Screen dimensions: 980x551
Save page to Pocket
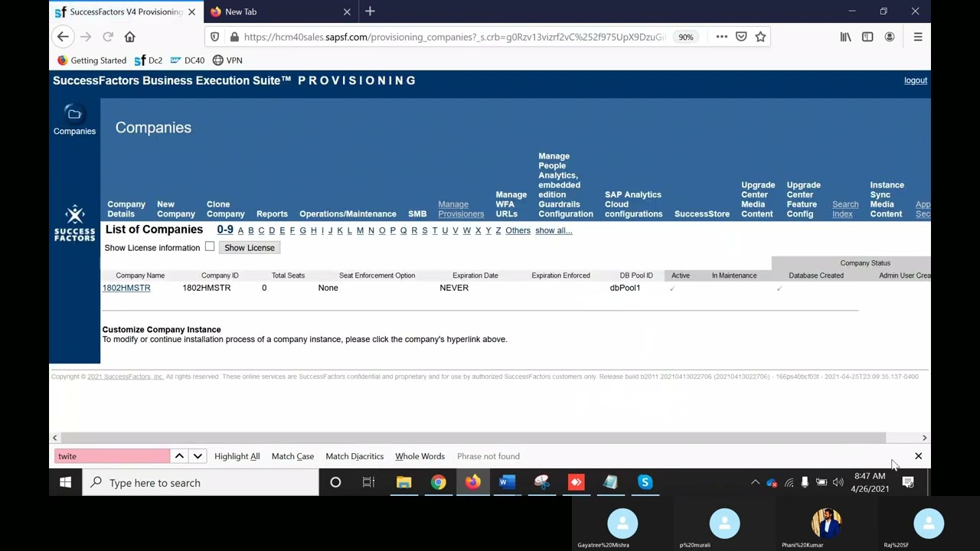coord(741,37)
